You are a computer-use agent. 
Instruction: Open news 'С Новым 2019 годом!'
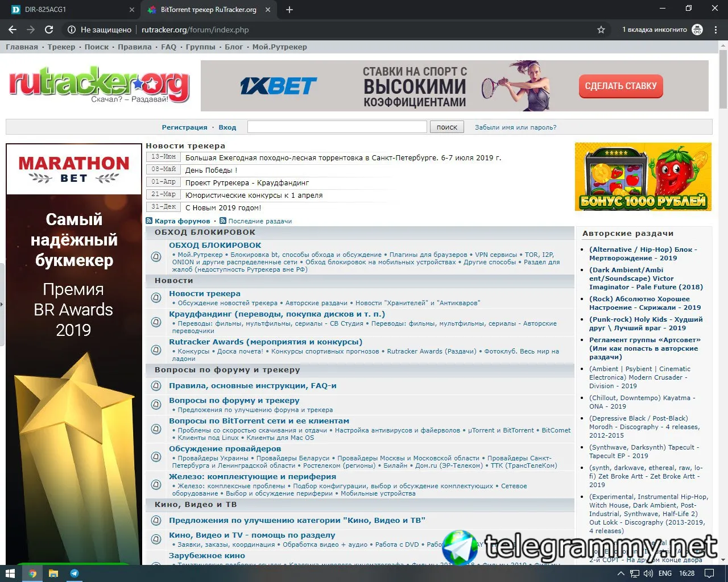[x=224, y=207]
